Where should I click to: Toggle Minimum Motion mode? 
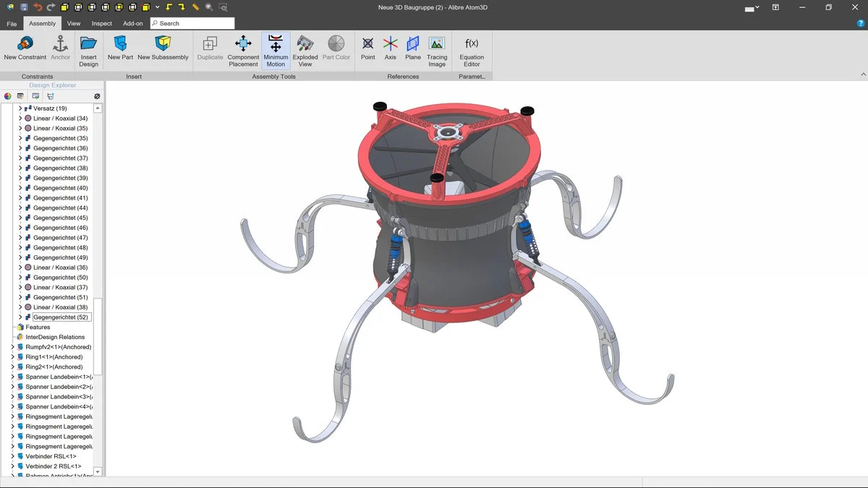click(276, 51)
